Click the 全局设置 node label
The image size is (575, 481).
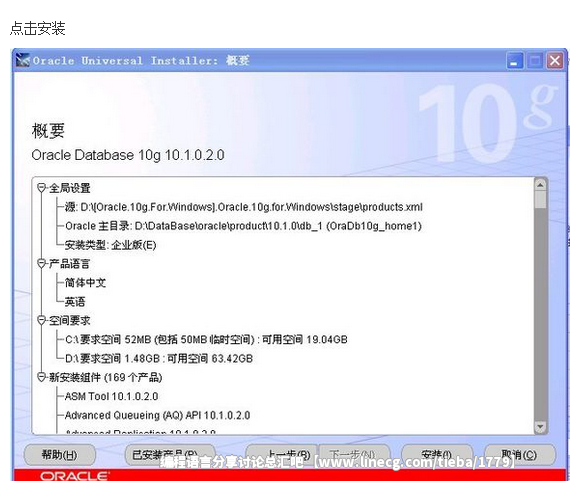click(x=70, y=188)
